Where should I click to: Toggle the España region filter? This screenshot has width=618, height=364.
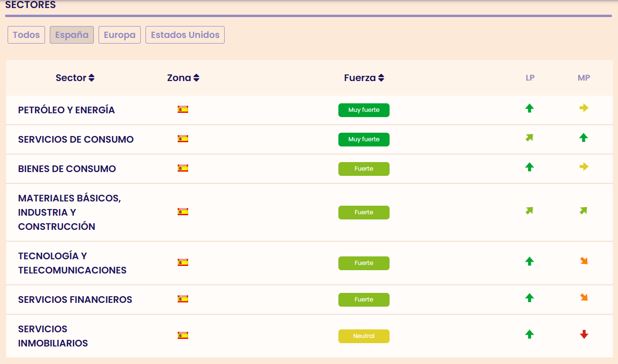click(72, 35)
